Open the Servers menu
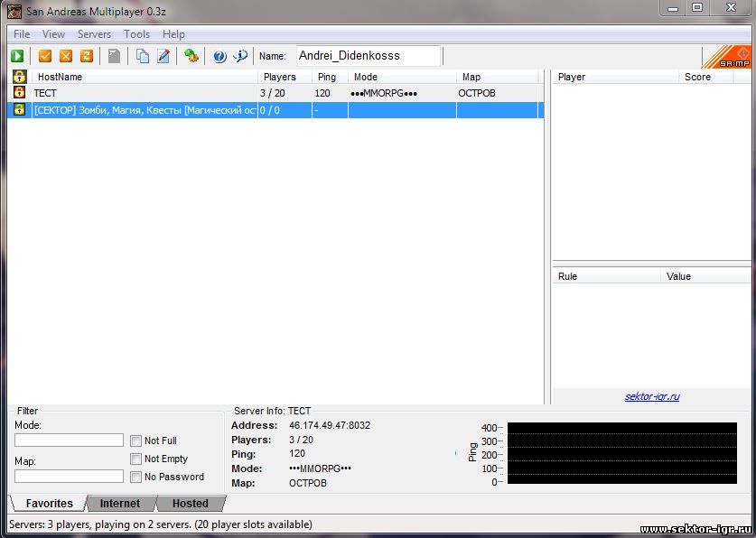This screenshot has height=538, width=756. coord(95,34)
